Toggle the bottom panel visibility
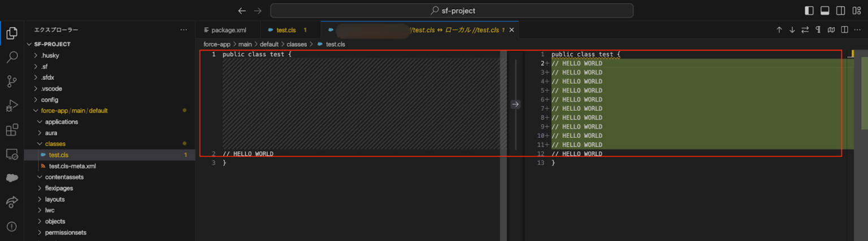Viewport: 868px width, 241px height. [x=825, y=11]
